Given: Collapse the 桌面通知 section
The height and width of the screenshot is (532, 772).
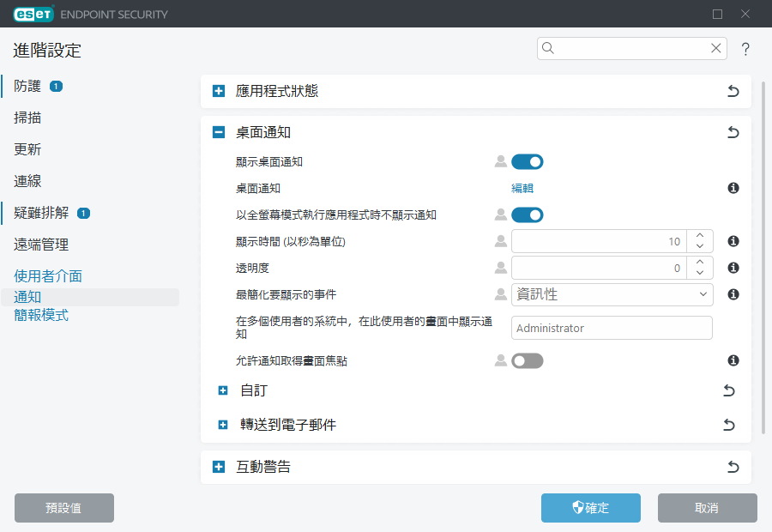Looking at the screenshot, I should pyautogui.click(x=219, y=133).
